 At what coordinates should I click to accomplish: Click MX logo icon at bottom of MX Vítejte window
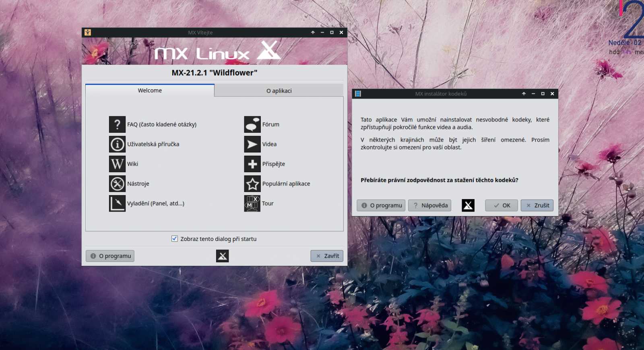222,256
